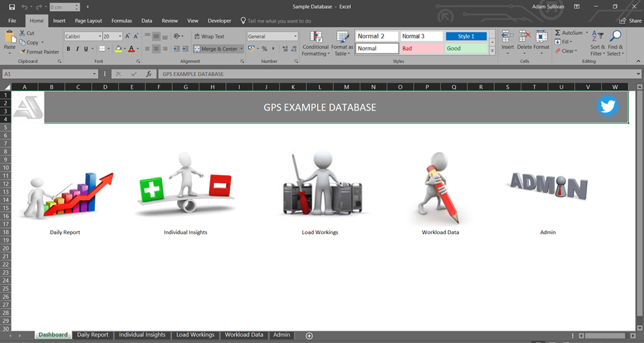
Task: Click the Format Painter brush icon
Action: pos(23,51)
